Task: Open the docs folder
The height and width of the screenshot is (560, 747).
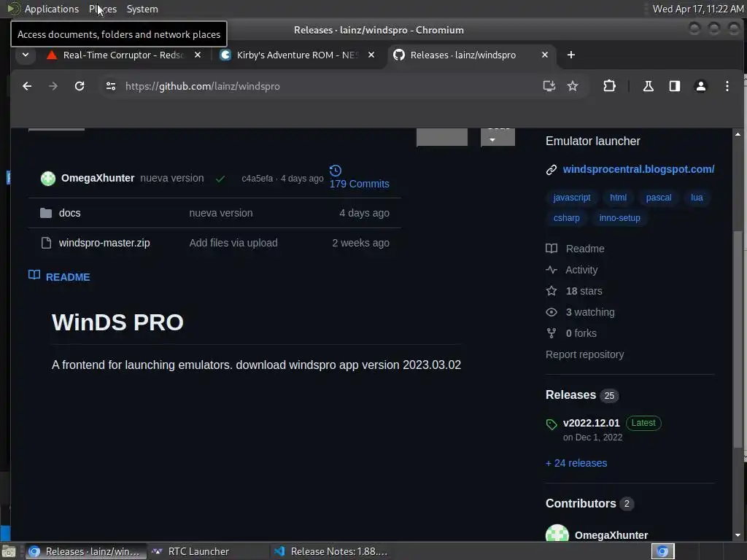Action: click(69, 214)
